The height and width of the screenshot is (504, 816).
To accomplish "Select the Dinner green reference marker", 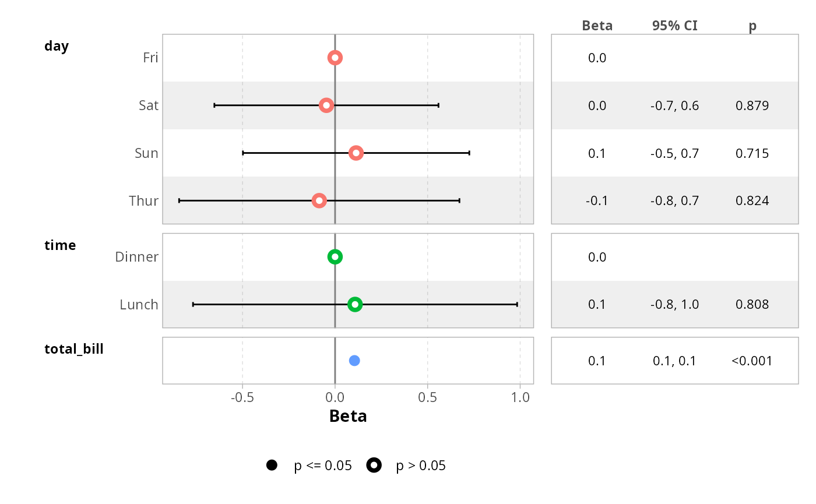I will pyautogui.click(x=335, y=257).
